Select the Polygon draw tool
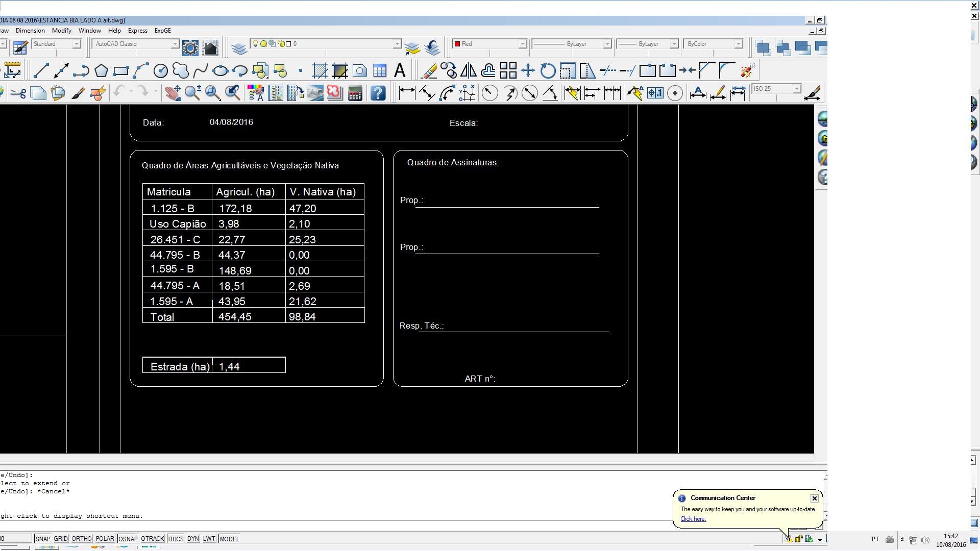This screenshot has height=551, width=980. 101,71
